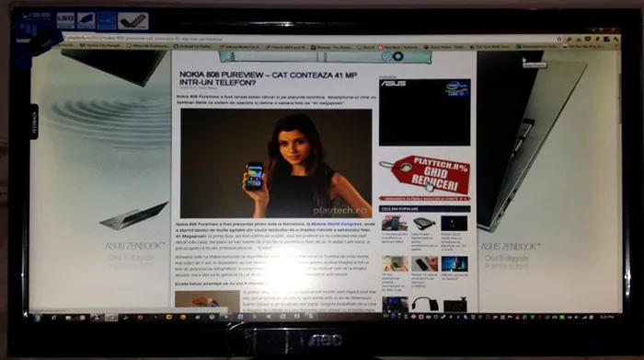Click the bookmark star icon in address bar
The height and width of the screenshot is (360, 644).
[x=559, y=39]
